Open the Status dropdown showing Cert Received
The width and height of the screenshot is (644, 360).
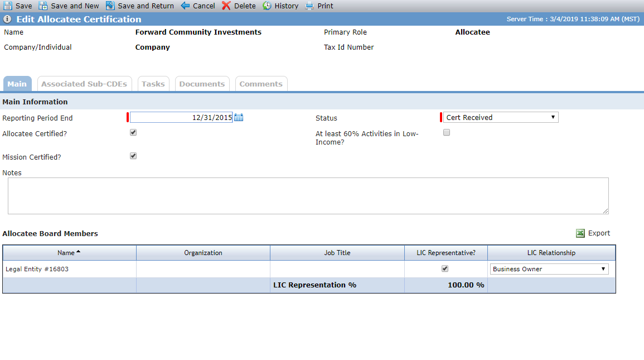pos(501,117)
